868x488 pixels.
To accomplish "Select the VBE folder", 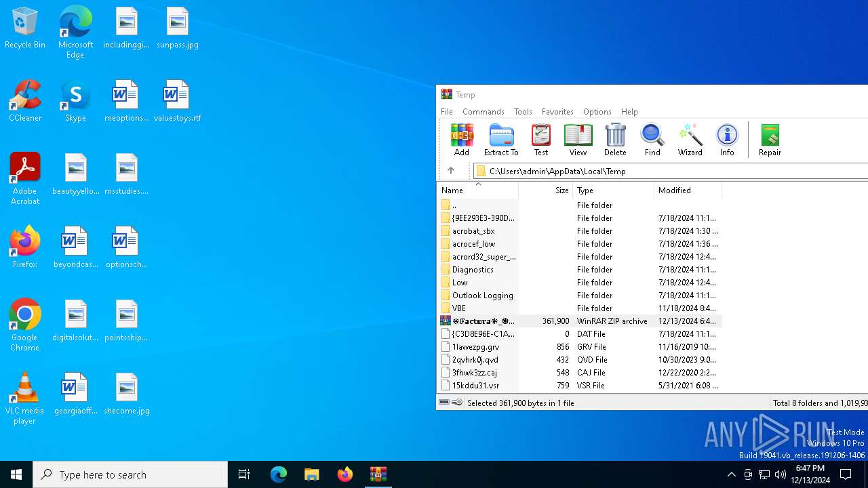I will (580, 308).
